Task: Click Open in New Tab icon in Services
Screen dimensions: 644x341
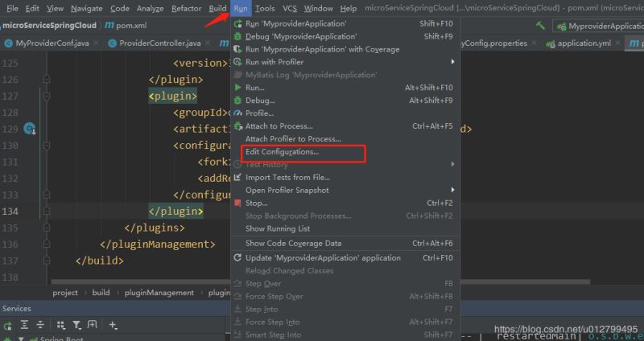Action: point(93,325)
